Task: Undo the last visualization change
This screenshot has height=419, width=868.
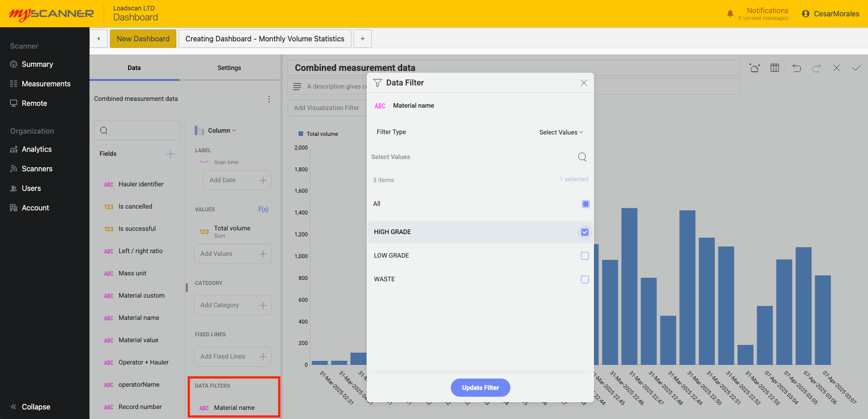Action: (797, 68)
